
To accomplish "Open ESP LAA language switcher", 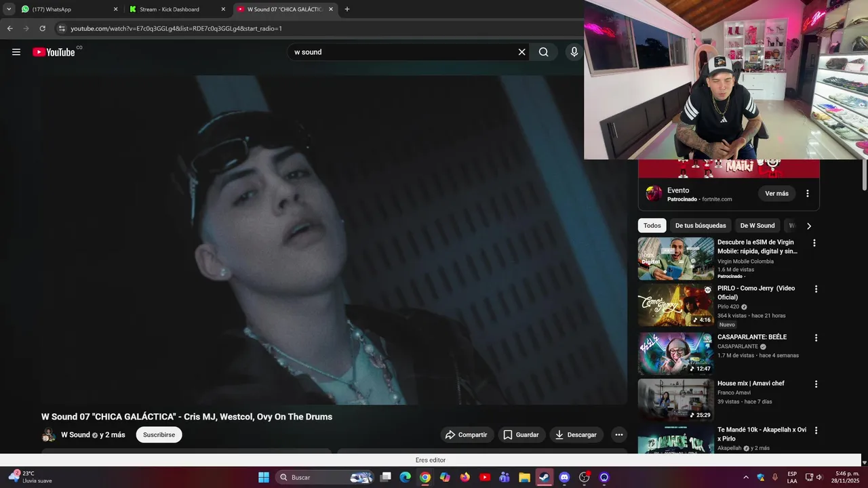I will point(792,477).
